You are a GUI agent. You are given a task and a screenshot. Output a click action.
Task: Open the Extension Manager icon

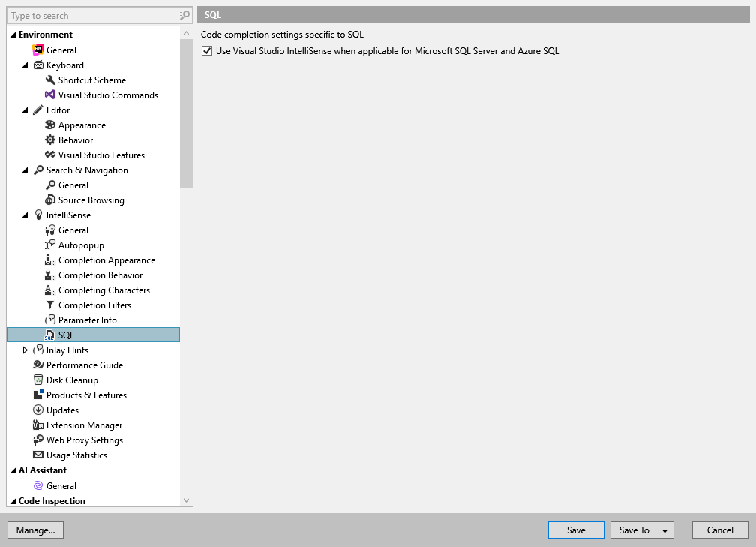[x=37, y=425]
